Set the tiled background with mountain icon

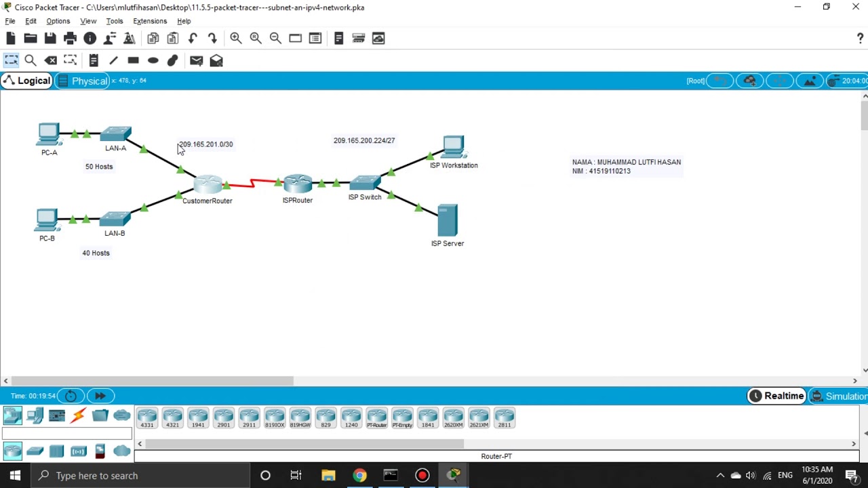pos(810,81)
